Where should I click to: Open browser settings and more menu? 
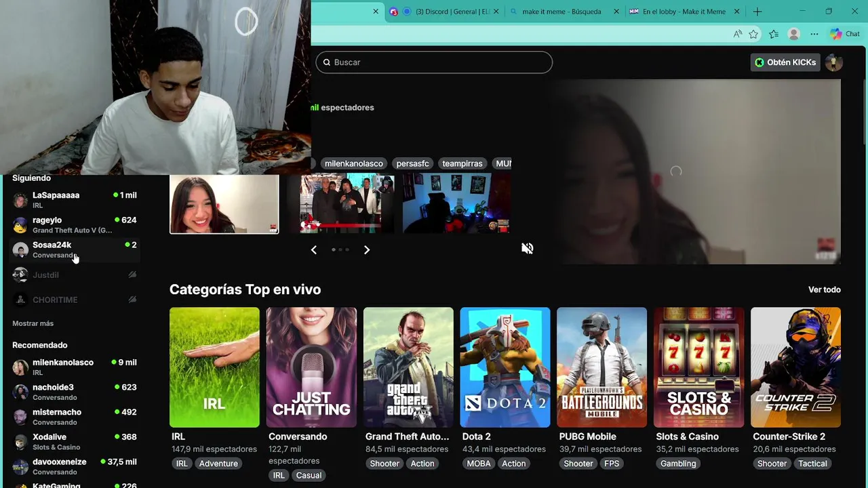[814, 34]
